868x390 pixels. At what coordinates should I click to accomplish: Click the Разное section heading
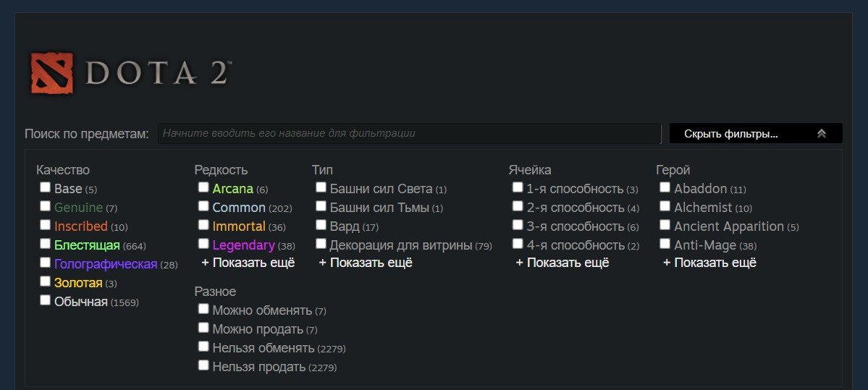(x=215, y=292)
